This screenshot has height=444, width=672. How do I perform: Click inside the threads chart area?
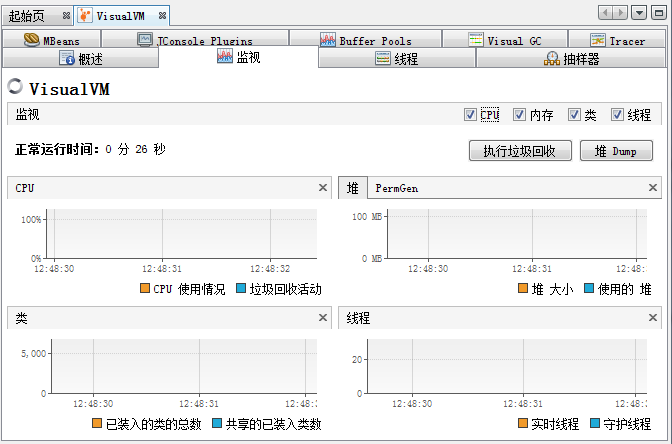507,366
